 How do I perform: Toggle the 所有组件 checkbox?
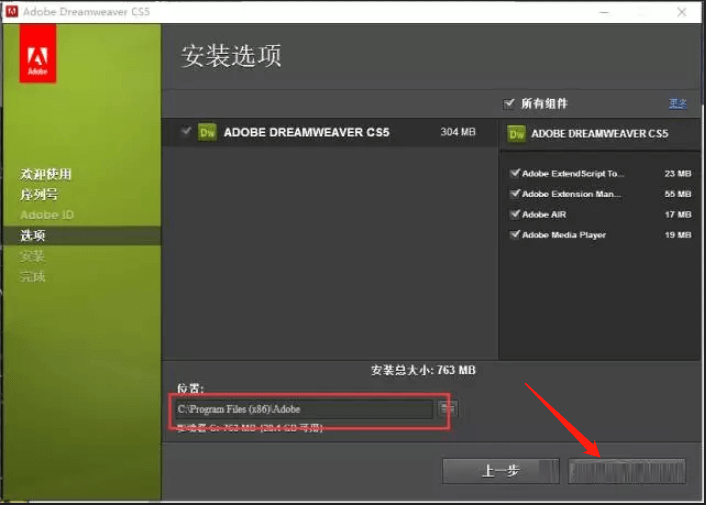[509, 104]
